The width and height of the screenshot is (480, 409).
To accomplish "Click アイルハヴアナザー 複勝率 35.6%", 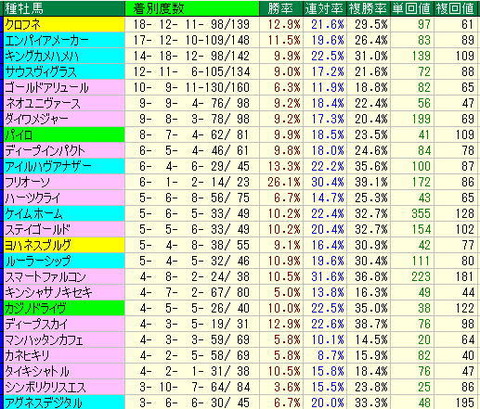I will 371,166.
